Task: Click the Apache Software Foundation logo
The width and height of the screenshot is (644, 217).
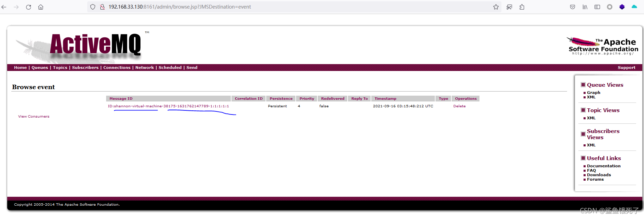Action: tap(602, 46)
